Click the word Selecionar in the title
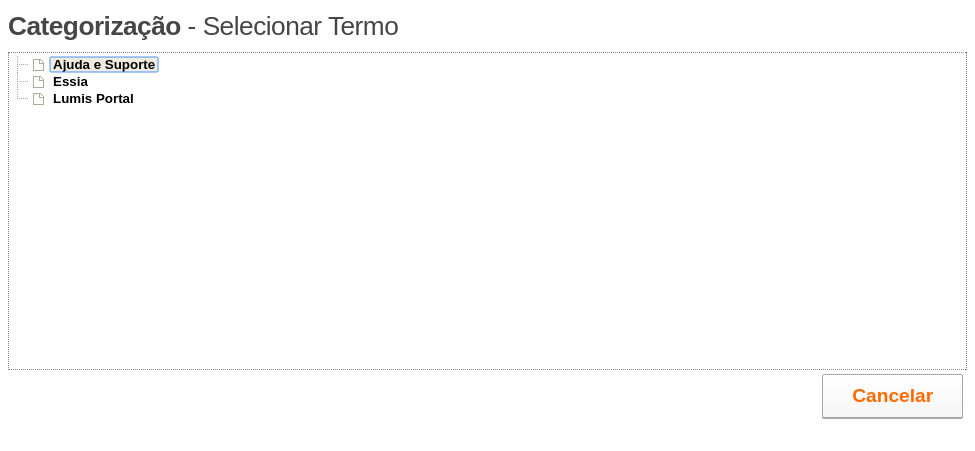 point(262,27)
